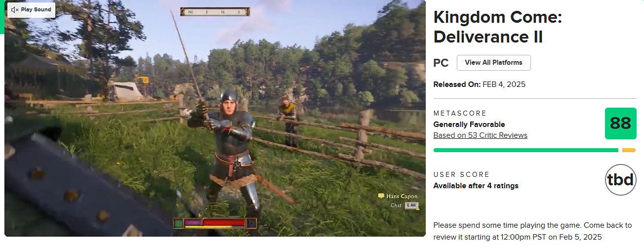Click the Released On FEB 4, 2025 text
The height and width of the screenshot is (247, 644).
point(479,84)
